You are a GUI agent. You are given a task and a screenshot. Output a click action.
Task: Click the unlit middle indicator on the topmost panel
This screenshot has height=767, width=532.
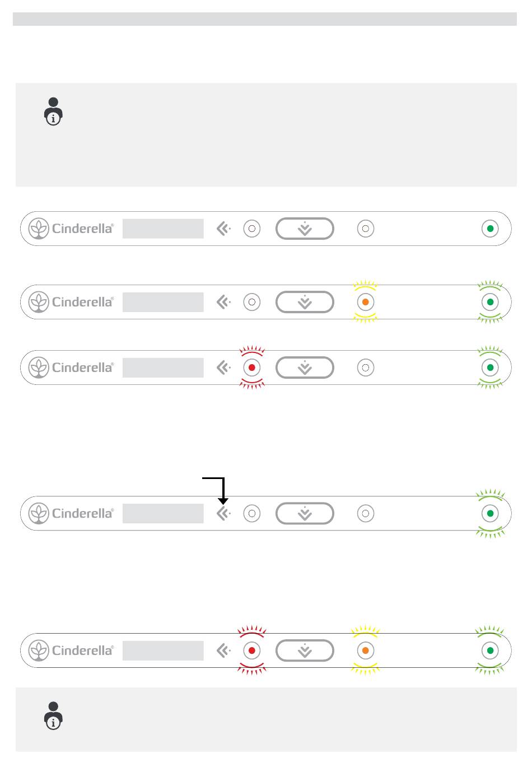click(366, 229)
